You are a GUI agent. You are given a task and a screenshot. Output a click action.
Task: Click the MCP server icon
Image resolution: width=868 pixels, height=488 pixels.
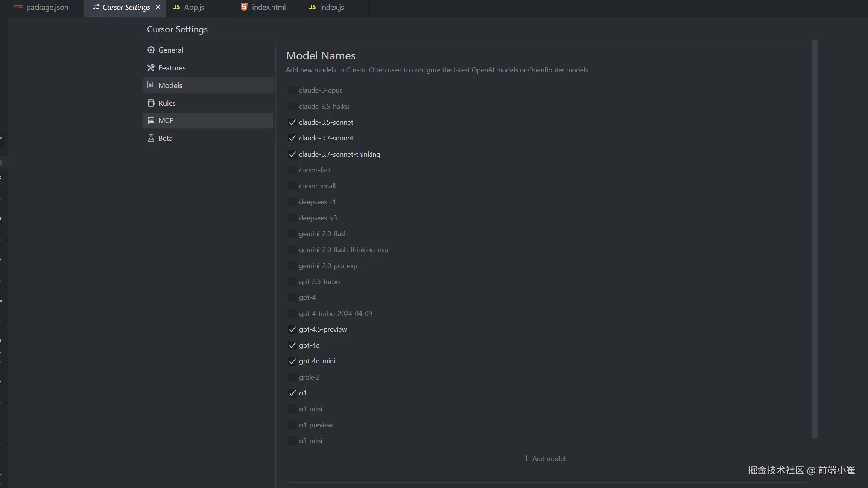151,120
